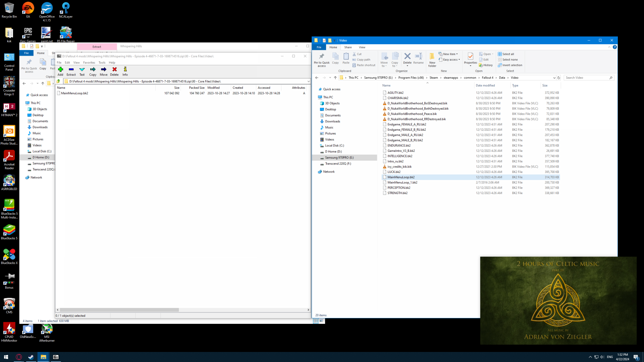Open the Favorites menu in 7-Zip
Viewport: 644px width, 362px height.
point(89,63)
